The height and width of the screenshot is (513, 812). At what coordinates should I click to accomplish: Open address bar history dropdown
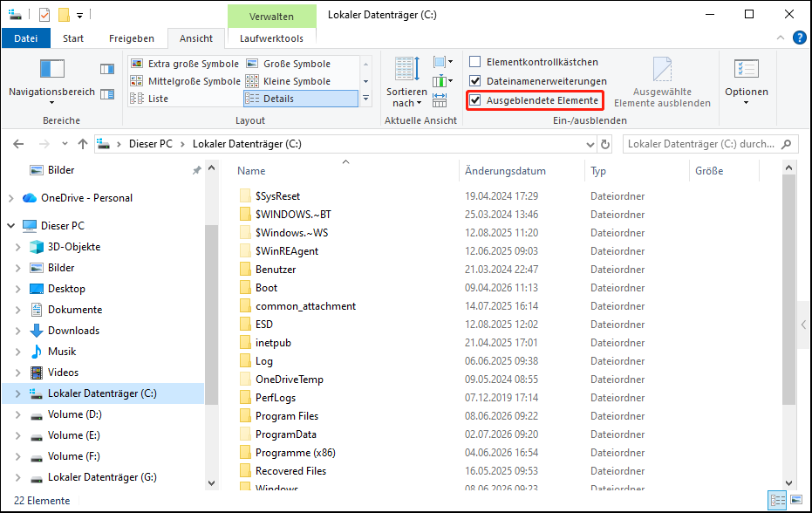pos(590,145)
